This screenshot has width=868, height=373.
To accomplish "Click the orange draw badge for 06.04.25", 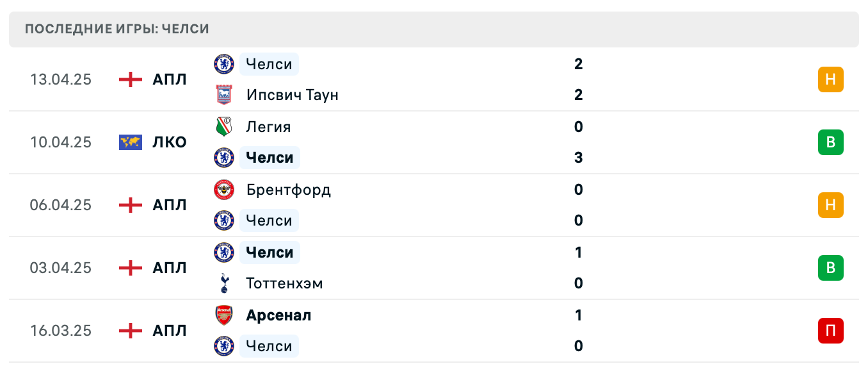I will (x=830, y=205).
